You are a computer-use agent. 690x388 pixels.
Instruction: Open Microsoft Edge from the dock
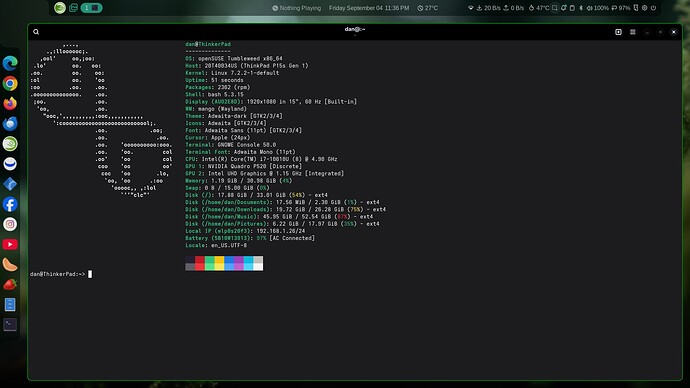[10, 63]
